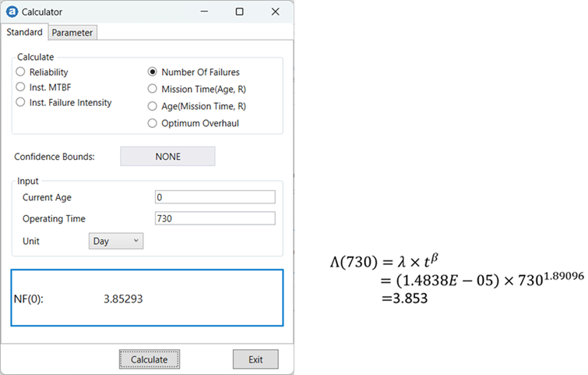Maximize the Calculator window
Viewport: 588px width, 375px height.
click(x=240, y=12)
